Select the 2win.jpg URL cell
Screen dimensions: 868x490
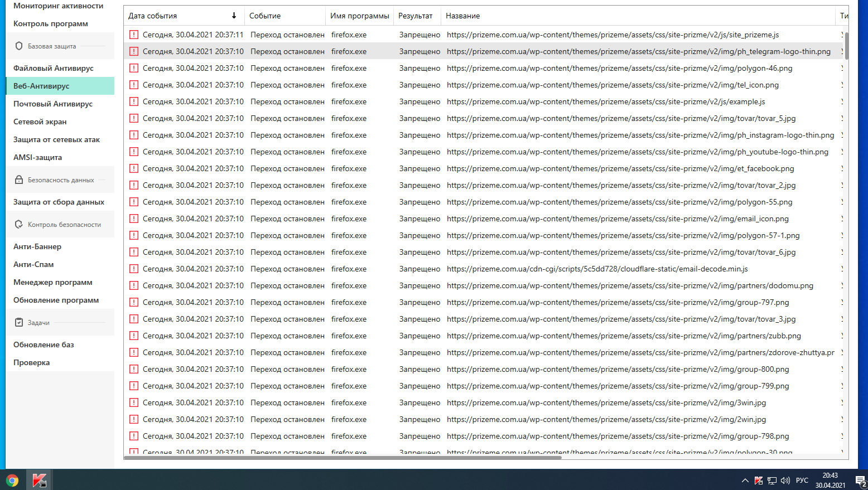[x=606, y=419]
